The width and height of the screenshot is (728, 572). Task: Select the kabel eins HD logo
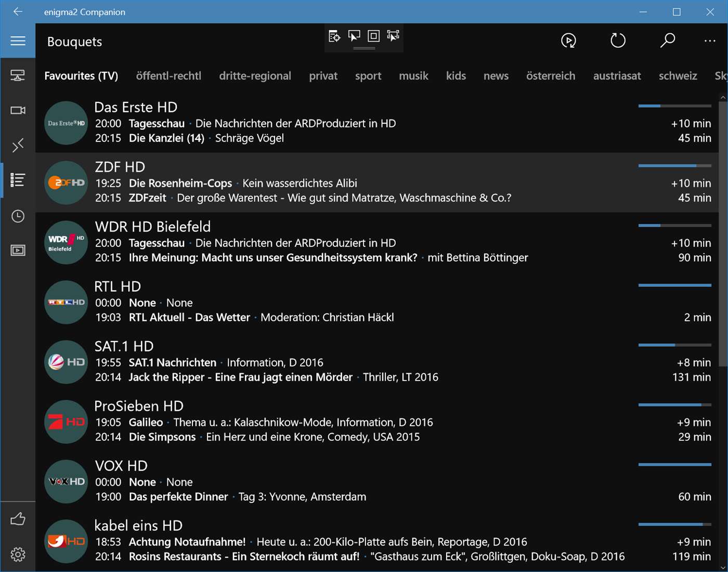tap(66, 541)
